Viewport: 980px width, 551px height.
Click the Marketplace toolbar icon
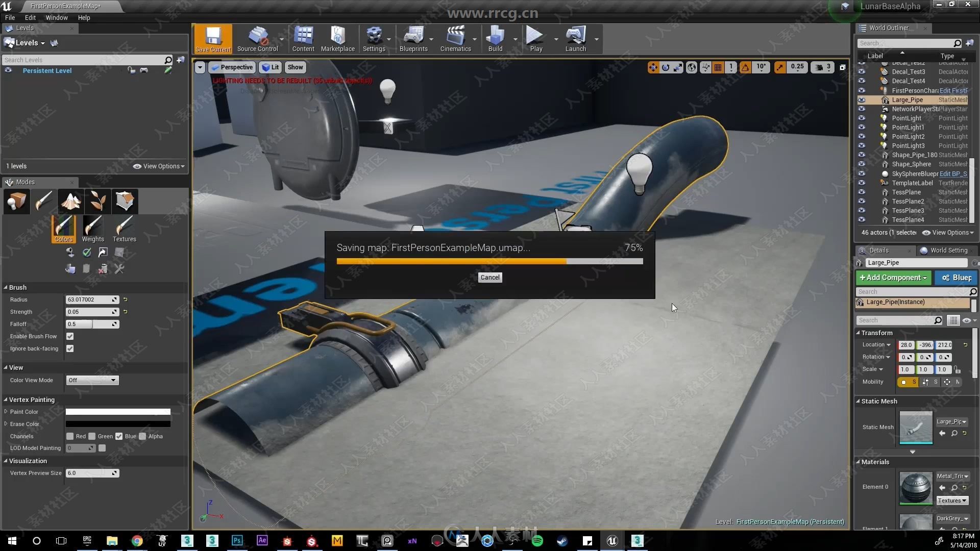(337, 39)
